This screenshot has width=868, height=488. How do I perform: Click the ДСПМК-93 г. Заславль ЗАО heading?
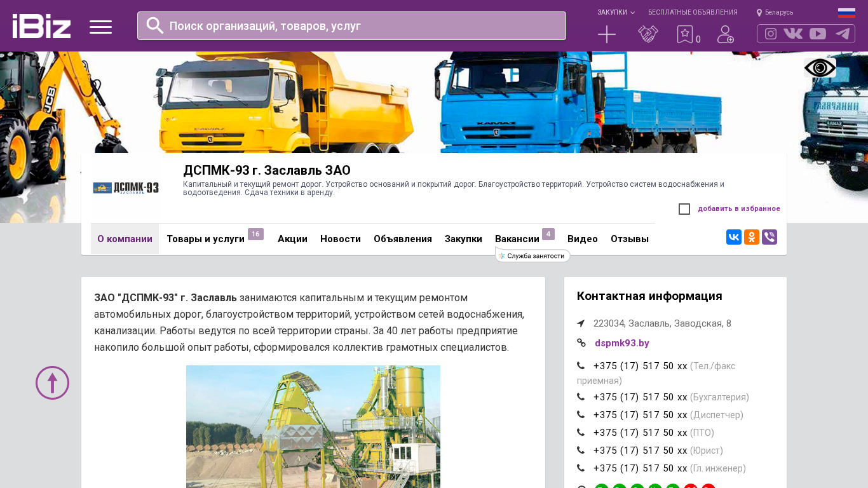click(267, 170)
